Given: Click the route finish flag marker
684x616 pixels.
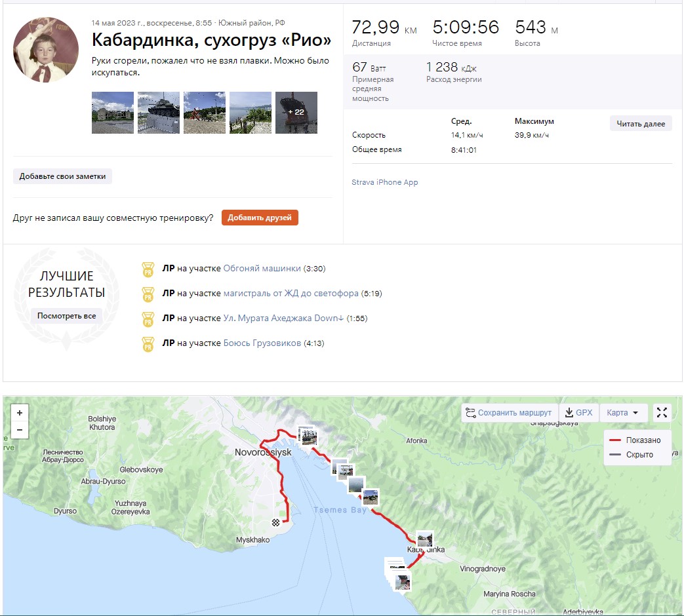Looking at the screenshot, I should tap(277, 522).
